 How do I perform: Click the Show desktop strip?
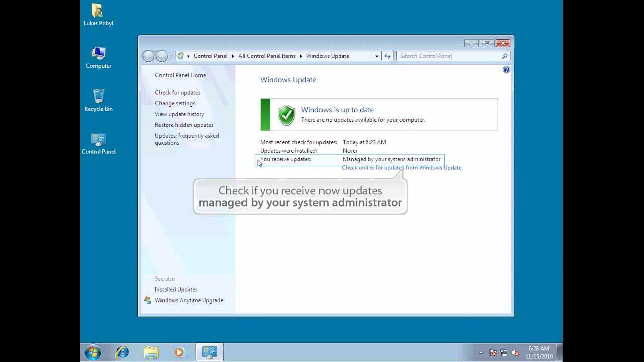click(560, 352)
